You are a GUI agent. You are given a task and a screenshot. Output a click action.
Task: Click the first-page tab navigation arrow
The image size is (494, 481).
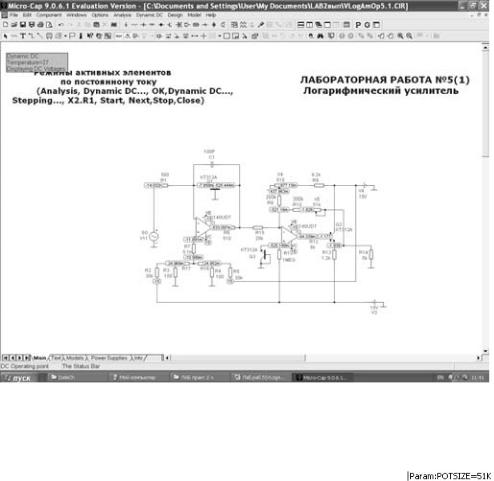pos(5,358)
